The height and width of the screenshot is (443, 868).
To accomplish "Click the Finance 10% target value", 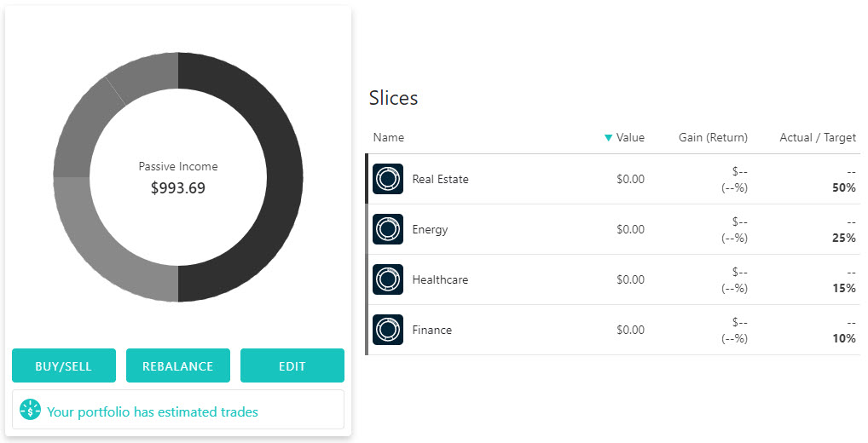I will click(x=843, y=338).
